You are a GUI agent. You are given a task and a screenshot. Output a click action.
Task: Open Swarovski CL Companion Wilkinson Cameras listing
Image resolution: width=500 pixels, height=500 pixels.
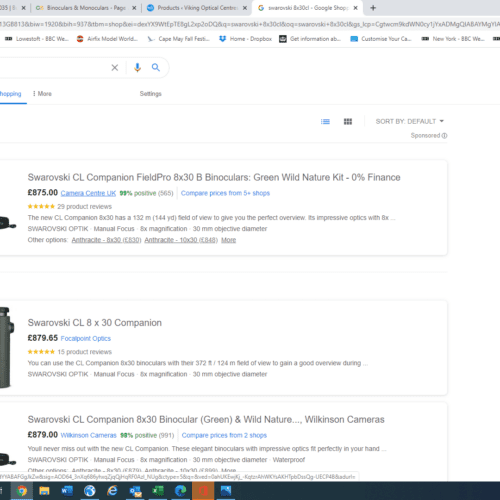tap(206, 419)
